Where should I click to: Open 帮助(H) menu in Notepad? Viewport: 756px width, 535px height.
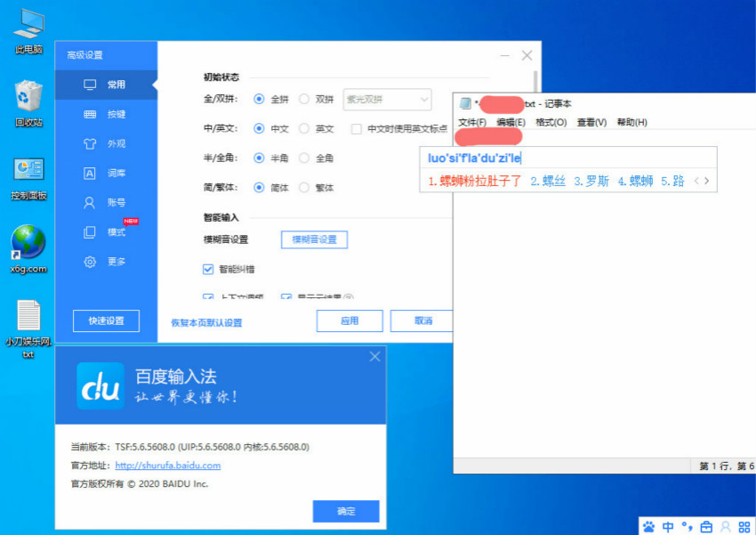632,123
